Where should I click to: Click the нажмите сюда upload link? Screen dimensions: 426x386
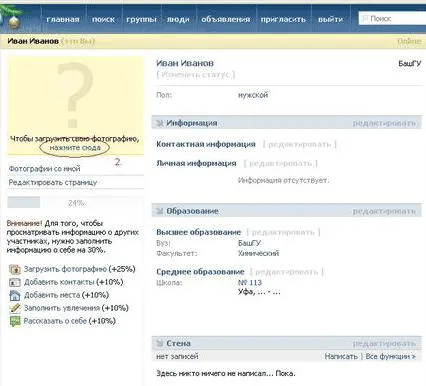tap(75, 147)
